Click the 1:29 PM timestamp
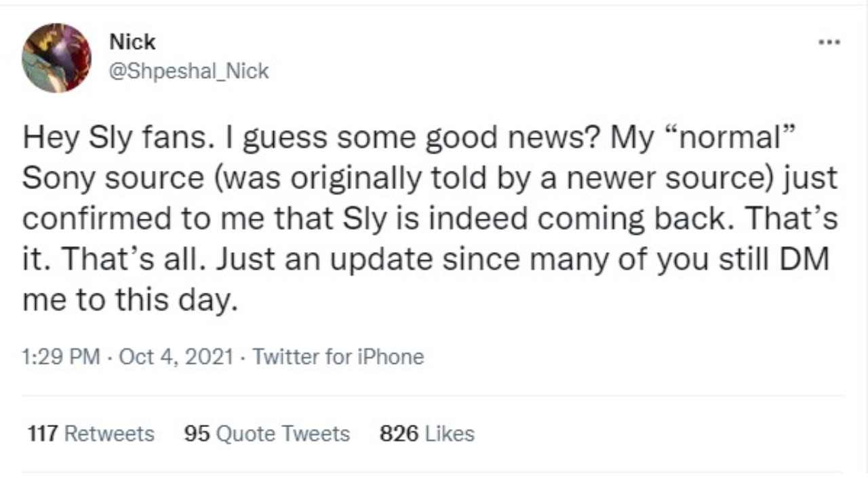This screenshot has height=488, width=868. pyautogui.click(x=61, y=357)
